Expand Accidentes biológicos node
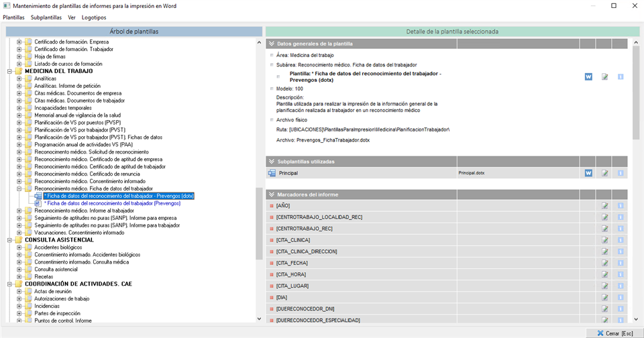Viewport: 644px width, 338px height. pyautogui.click(x=19, y=247)
